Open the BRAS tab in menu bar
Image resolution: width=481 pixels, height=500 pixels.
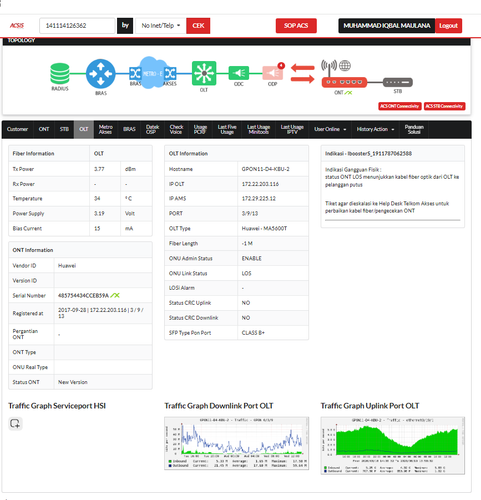pyautogui.click(x=129, y=129)
